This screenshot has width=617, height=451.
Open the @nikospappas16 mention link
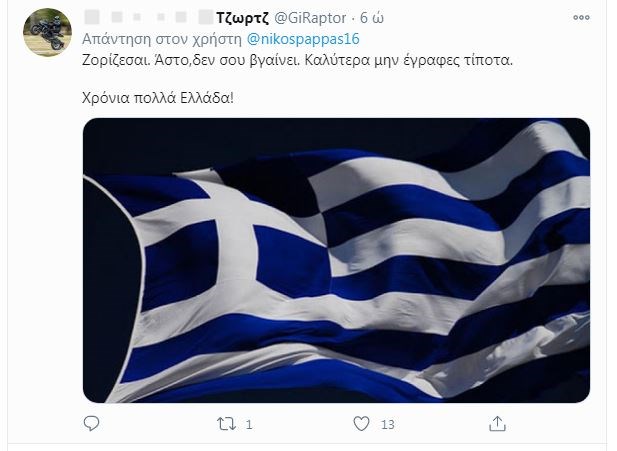(x=303, y=39)
